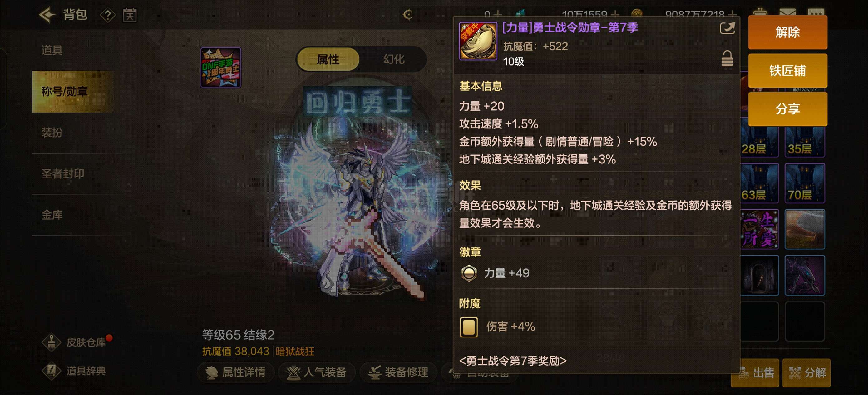Click the DNF anniversary title badge icon
The image size is (868, 395).
pos(221,67)
